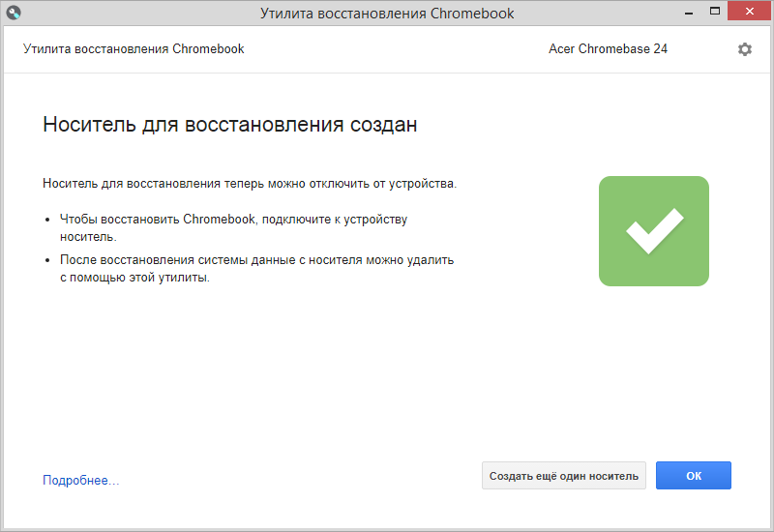Click the recovery utility app icon in title bar
This screenshot has width=774, height=532.
point(14,13)
